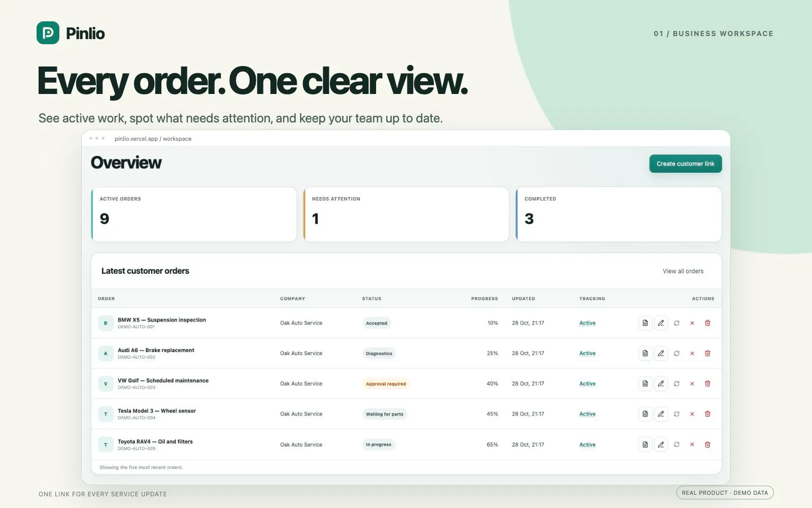Image resolution: width=812 pixels, height=508 pixels.
Task: Click the Approval required status badge
Action: pyautogui.click(x=386, y=384)
